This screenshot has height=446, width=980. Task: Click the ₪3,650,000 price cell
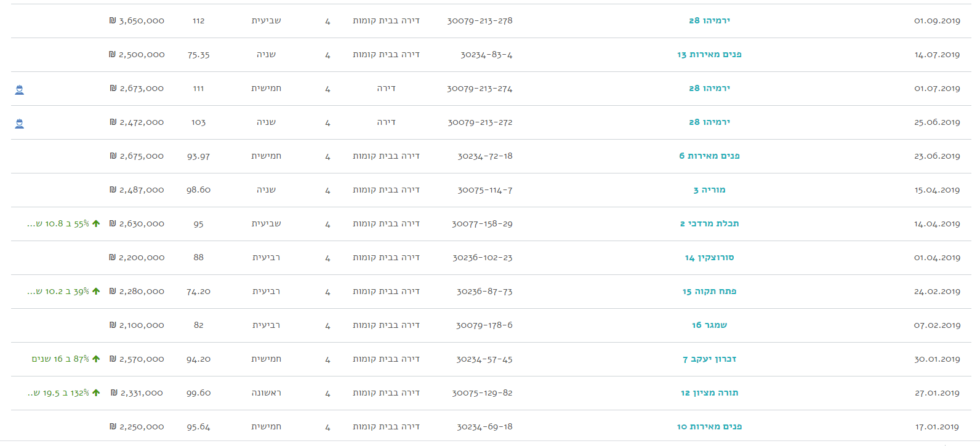(x=137, y=21)
